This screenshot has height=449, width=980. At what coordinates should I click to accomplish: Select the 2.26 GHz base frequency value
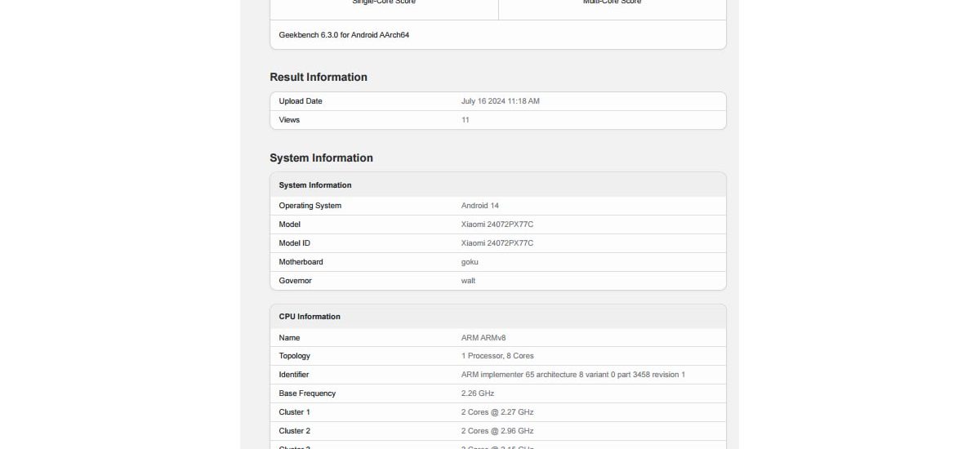[479, 393]
